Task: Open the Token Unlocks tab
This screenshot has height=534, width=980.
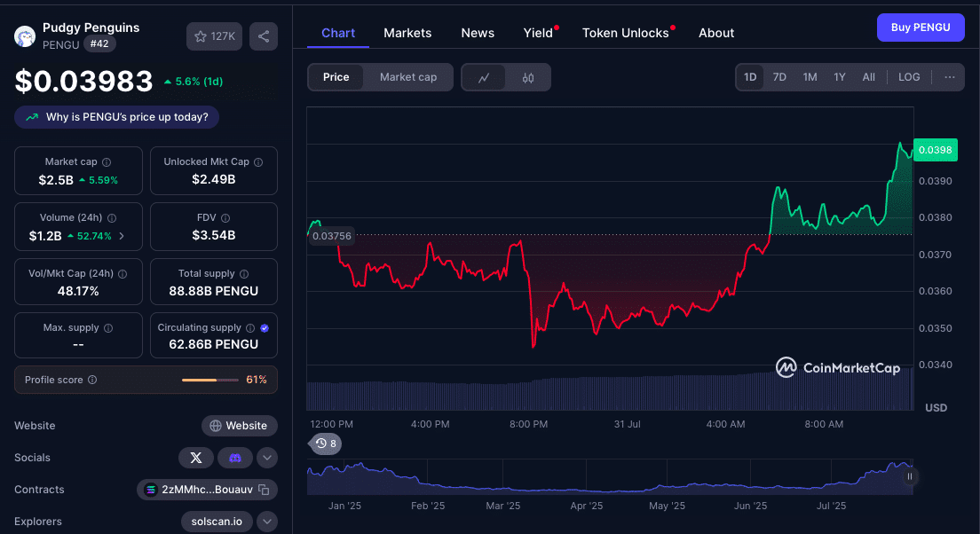Action: tap(624, 33)
